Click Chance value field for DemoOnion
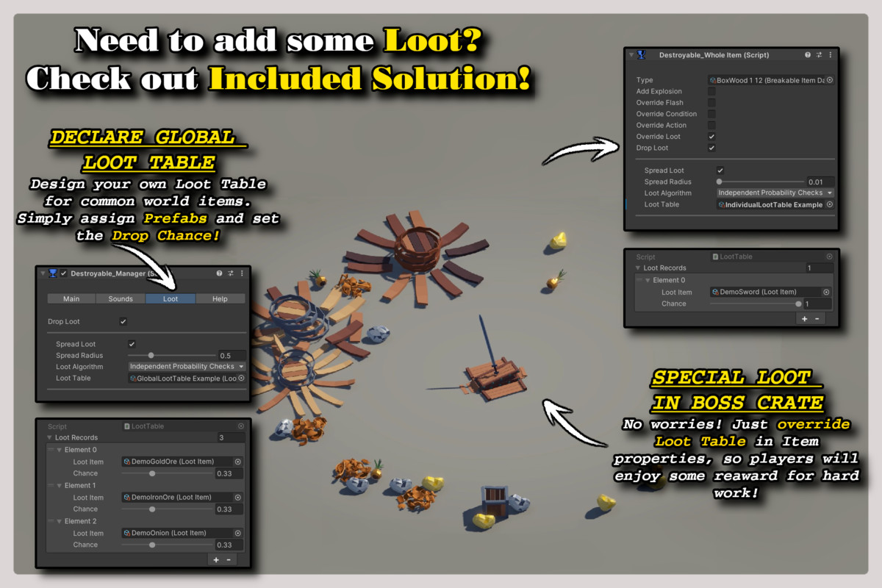 click(229, 545)
